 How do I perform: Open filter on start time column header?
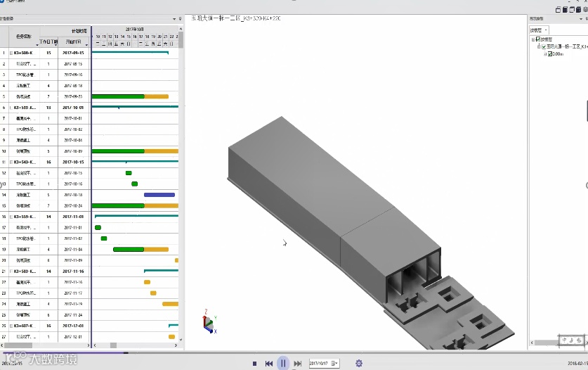click(x=86, y=45)
